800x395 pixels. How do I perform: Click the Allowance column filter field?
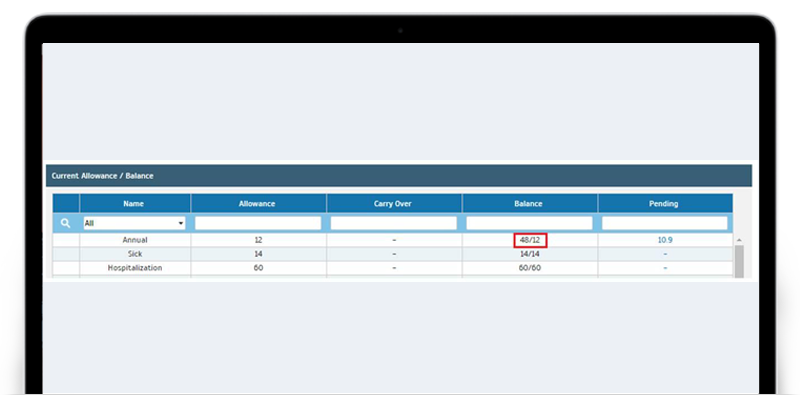coord(258,223)
